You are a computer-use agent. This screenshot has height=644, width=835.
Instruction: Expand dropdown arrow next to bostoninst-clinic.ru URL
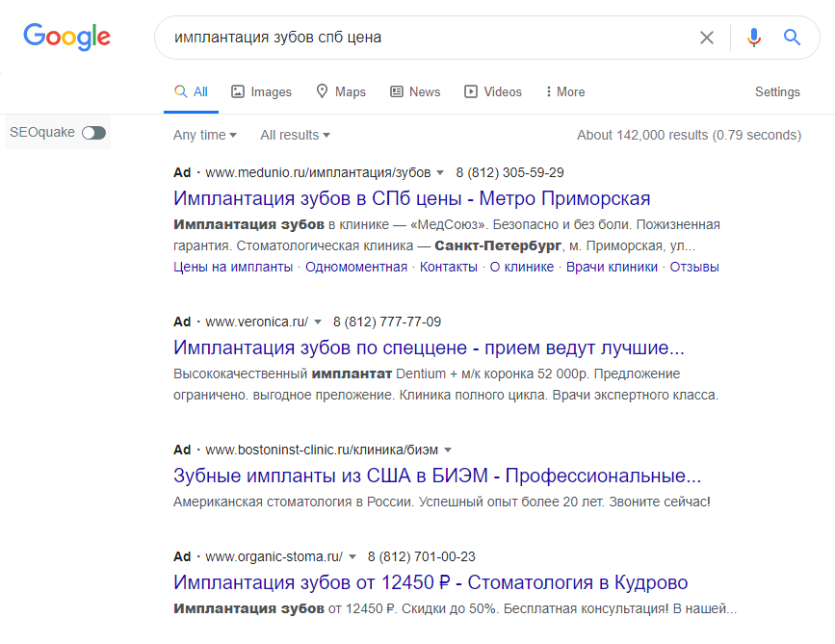click(x=448, y=450)
